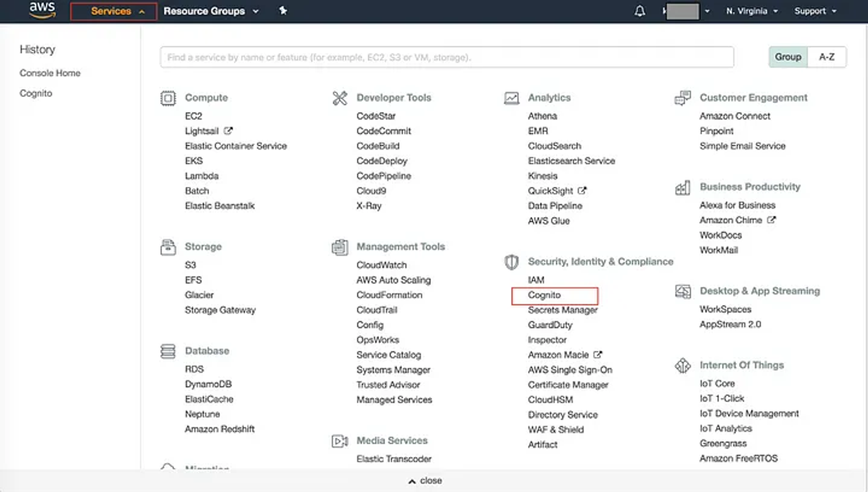Click the Internet Of Things icon
Screen dimensions: 868x492
coord(683,365)
